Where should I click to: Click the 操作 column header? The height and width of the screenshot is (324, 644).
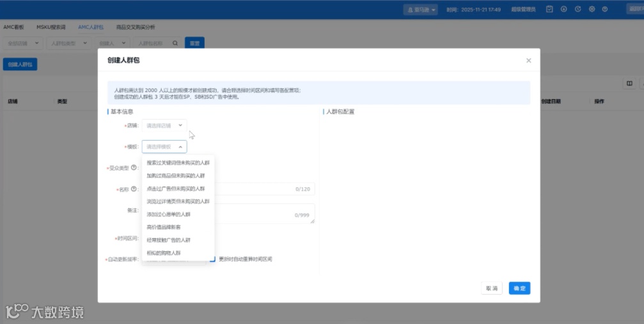pyautogui.click(x=599, y=102)
